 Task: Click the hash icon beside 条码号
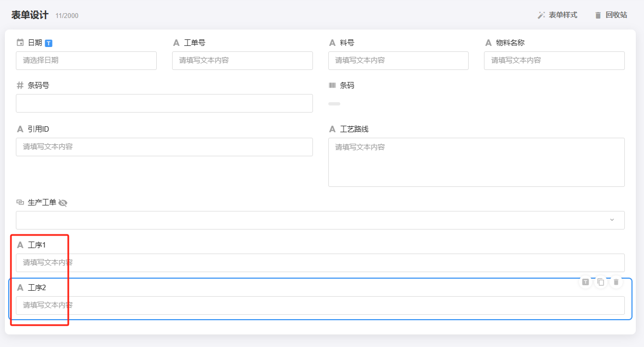click(x=20, y=85)
